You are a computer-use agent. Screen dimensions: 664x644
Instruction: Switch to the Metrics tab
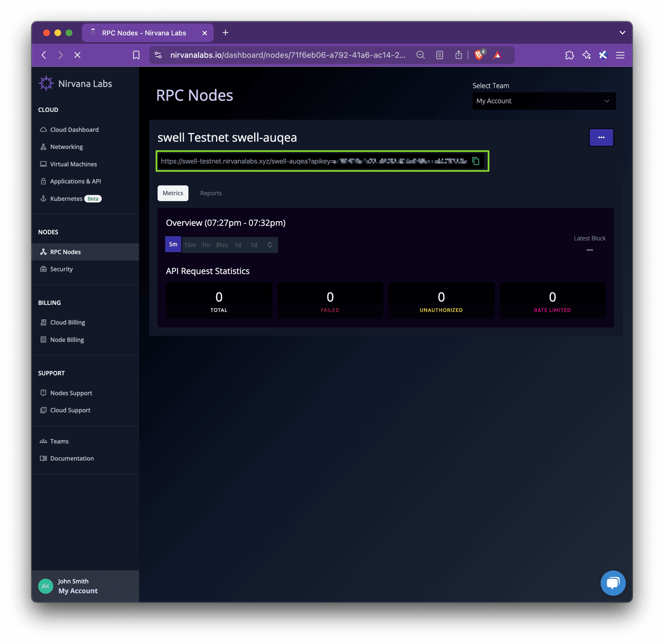[x=173, y=193]
